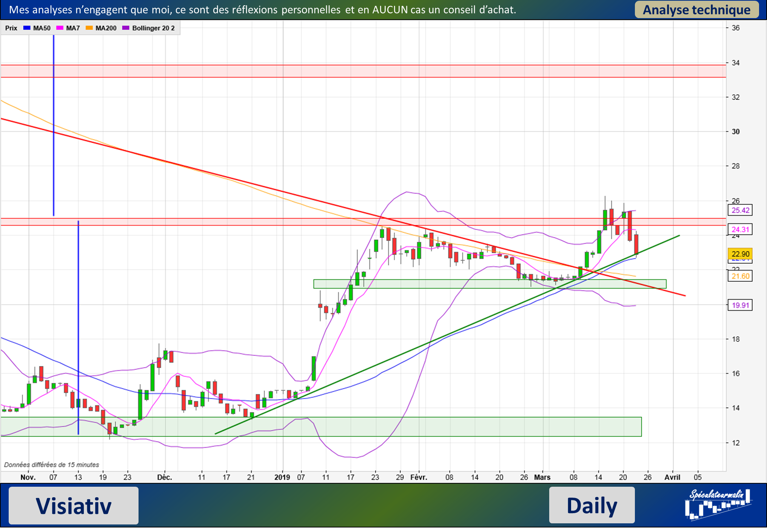
Task: Click the 32 price axis tick label
Action: point(736,97)
